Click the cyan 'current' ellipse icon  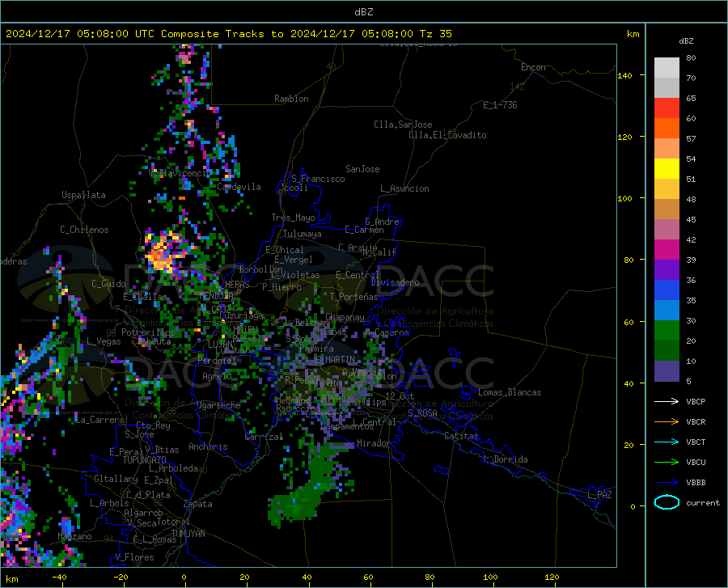click(667, 502)
